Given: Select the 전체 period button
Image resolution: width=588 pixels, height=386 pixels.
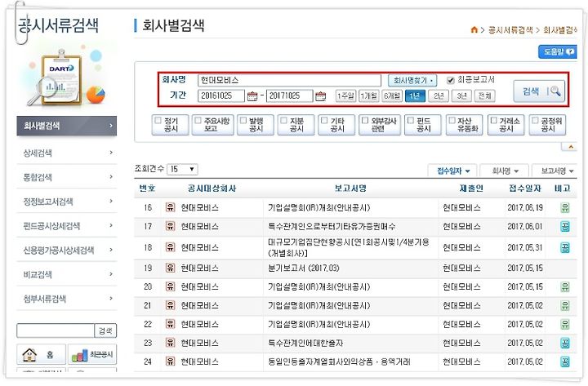Looking at the screenshot, I should click(485, 96).
